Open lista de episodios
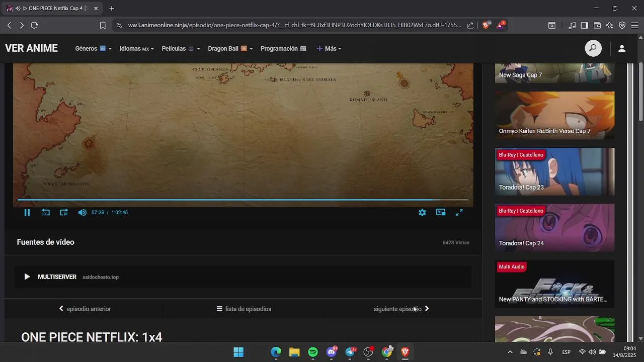The width and height of the screenshot is (644, 362). coord(244,309)
